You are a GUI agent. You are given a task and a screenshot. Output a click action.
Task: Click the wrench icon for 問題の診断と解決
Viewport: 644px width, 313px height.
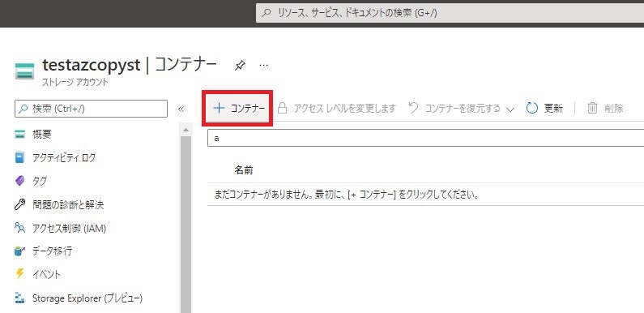click(19, 204)
